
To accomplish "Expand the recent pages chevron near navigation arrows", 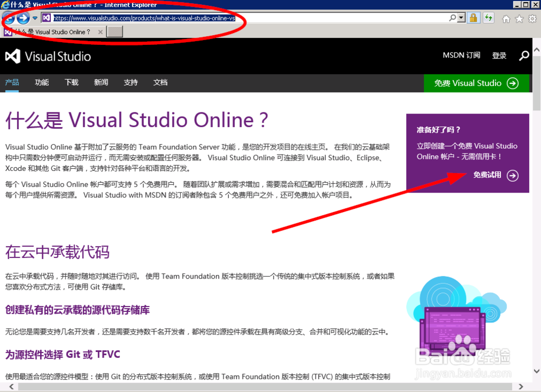I will pos(34,17).
